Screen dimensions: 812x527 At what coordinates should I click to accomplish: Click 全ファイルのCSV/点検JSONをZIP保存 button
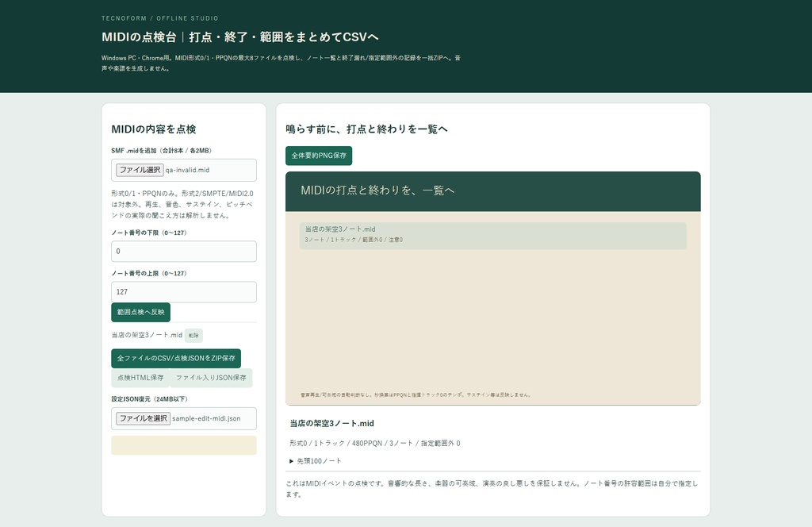point(176,358)
